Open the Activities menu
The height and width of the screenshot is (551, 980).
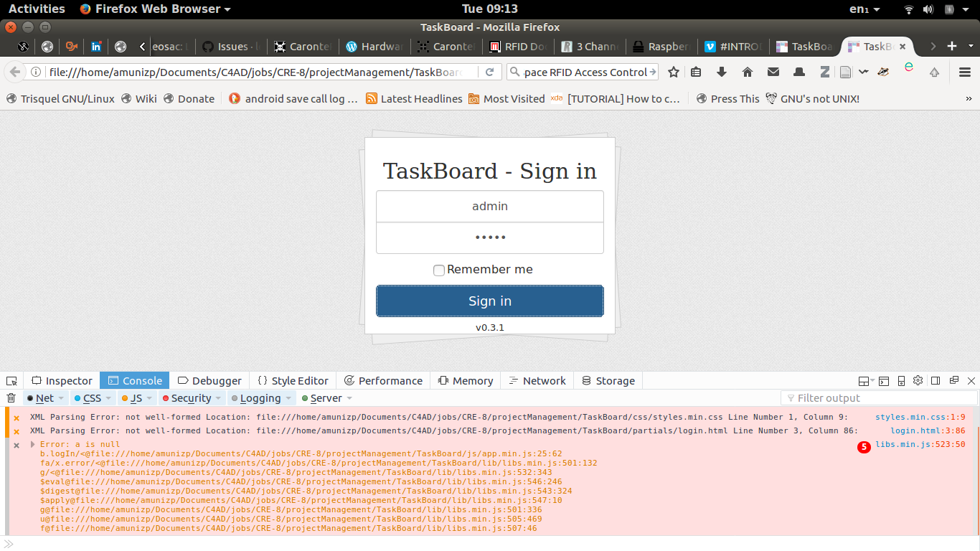(x=36, y=9)
